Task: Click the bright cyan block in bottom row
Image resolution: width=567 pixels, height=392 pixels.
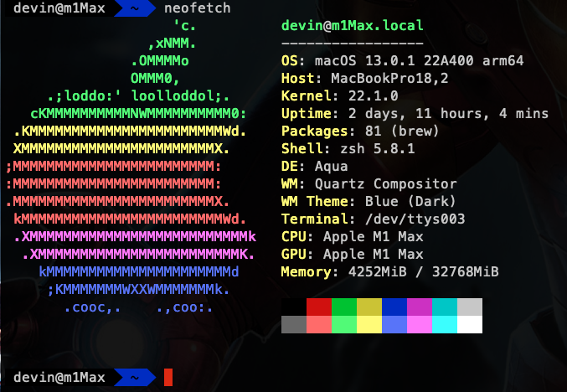Action: 445,324
